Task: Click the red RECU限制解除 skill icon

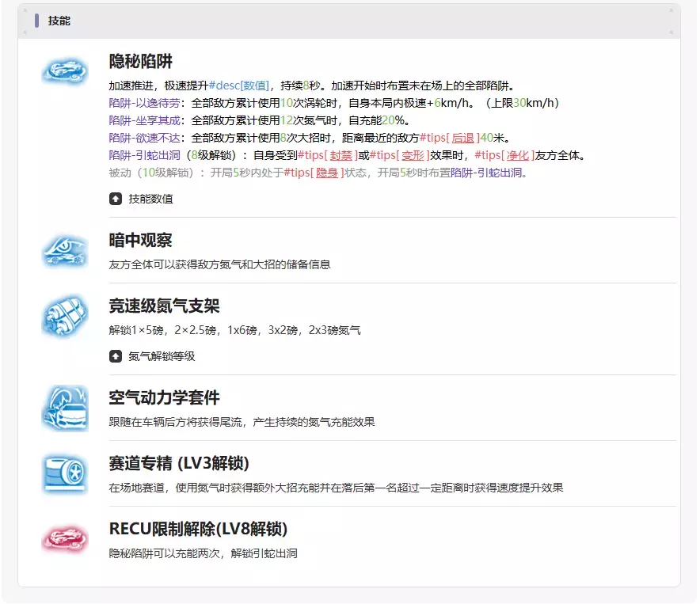Action: click(x=65, y=539)
